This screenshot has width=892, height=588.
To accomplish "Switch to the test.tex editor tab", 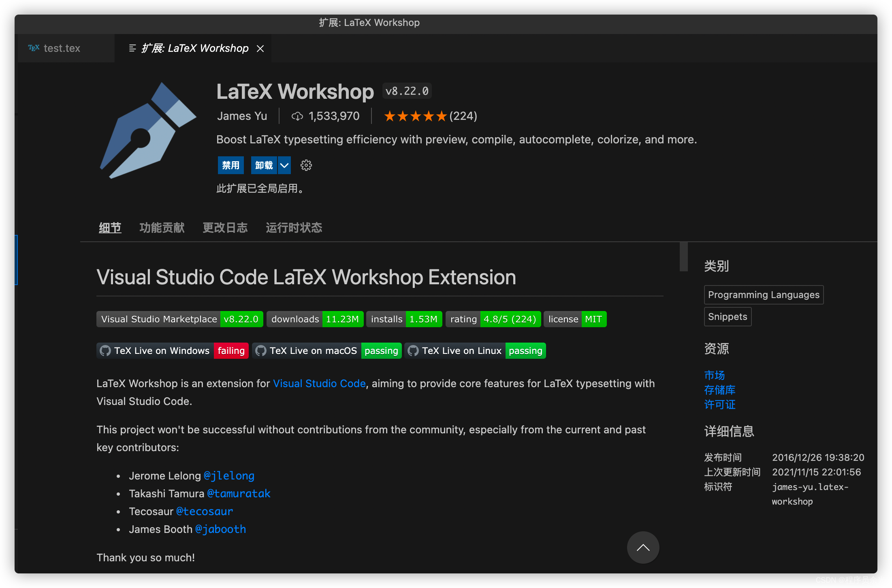I will coord(62,49).
